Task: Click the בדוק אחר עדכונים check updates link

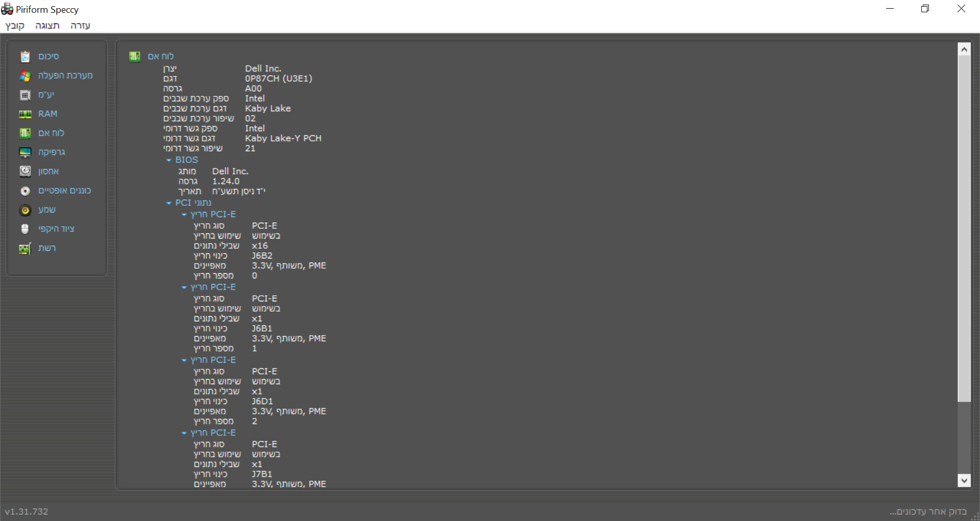Action: [928, 512]
